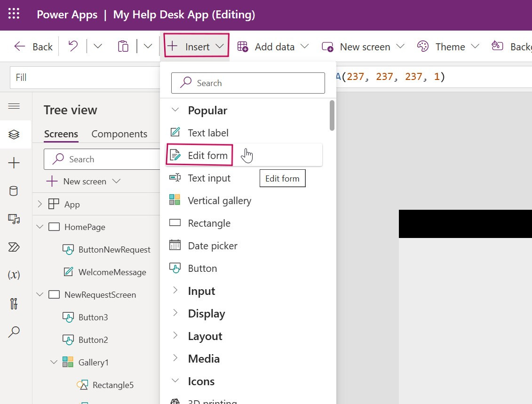Collapse the Popular category
Image resolution: width=532 pixels, height=404 pixels.
pyautogui.click(x=175, y=110)
